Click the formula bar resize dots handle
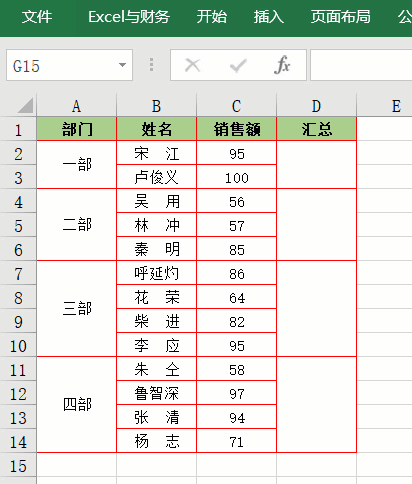Image resolution: width=412 pixels, height=484 pixels. [151, 65]
